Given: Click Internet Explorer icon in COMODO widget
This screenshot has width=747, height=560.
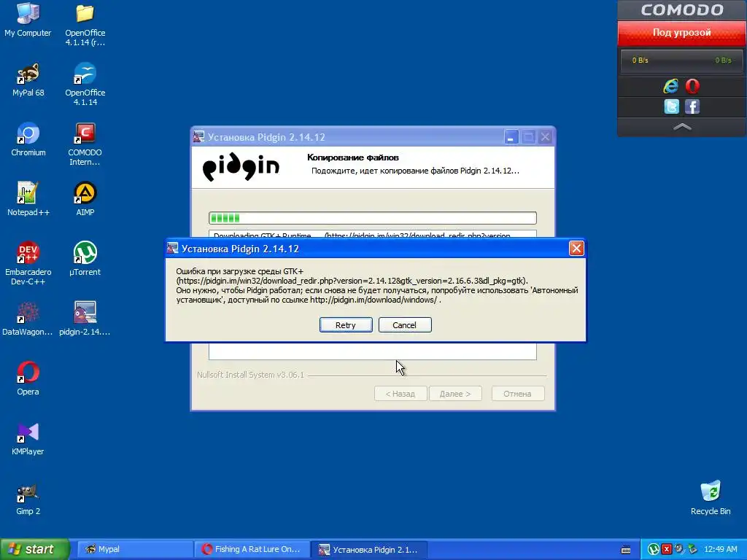Looking at the screenshot, I should (x=671, y=86).
